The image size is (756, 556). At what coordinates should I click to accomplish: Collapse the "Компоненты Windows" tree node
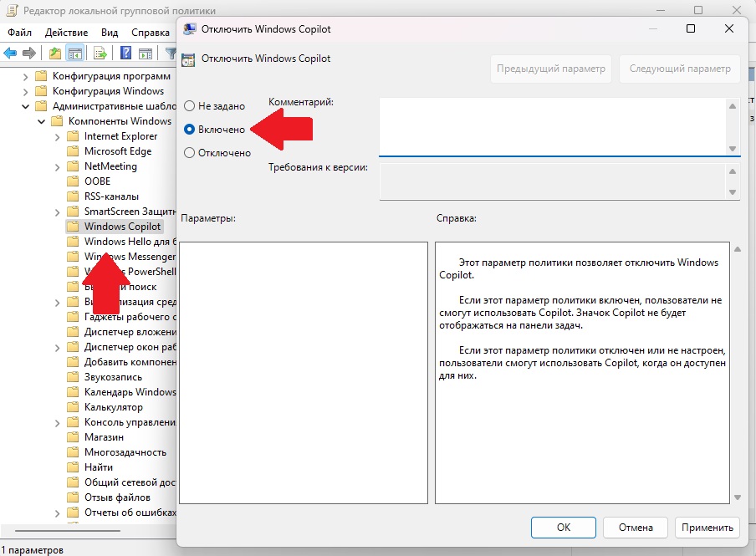coord(40,121)
